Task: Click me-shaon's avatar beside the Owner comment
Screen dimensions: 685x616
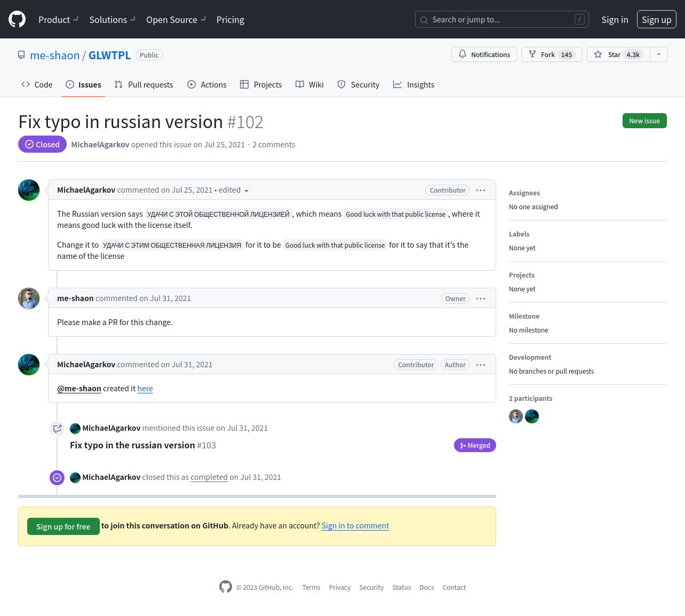Action: click(x=29, y=298)
